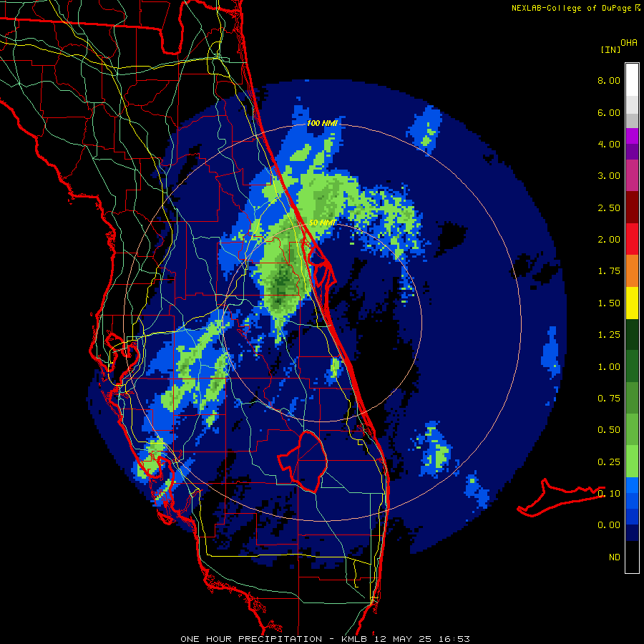The width and height of the screenshot is (644, 644).
Task: Click the ONE HOUR PRECIPITATION caption text
Action: 251,639
